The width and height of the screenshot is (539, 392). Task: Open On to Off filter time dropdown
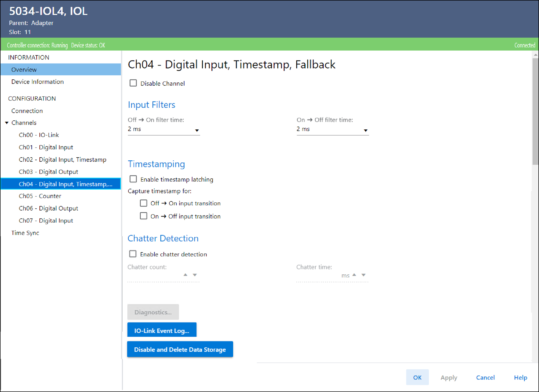click(x=365, y=130)
